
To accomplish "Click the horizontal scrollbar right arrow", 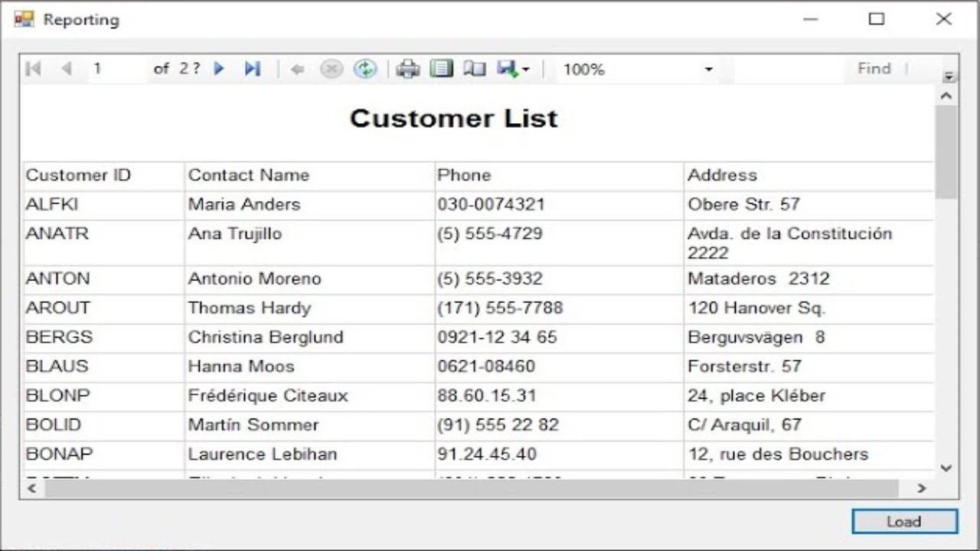I will pos(922,488).
